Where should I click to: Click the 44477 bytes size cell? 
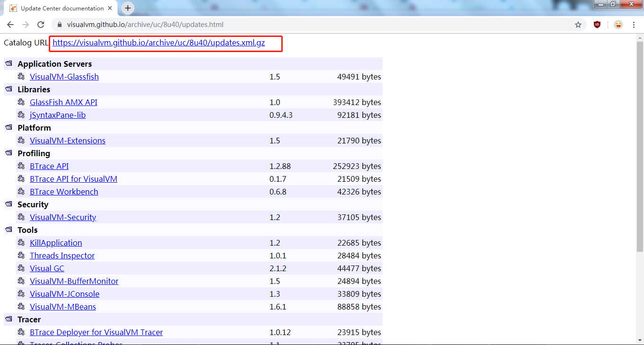(359, 268)
